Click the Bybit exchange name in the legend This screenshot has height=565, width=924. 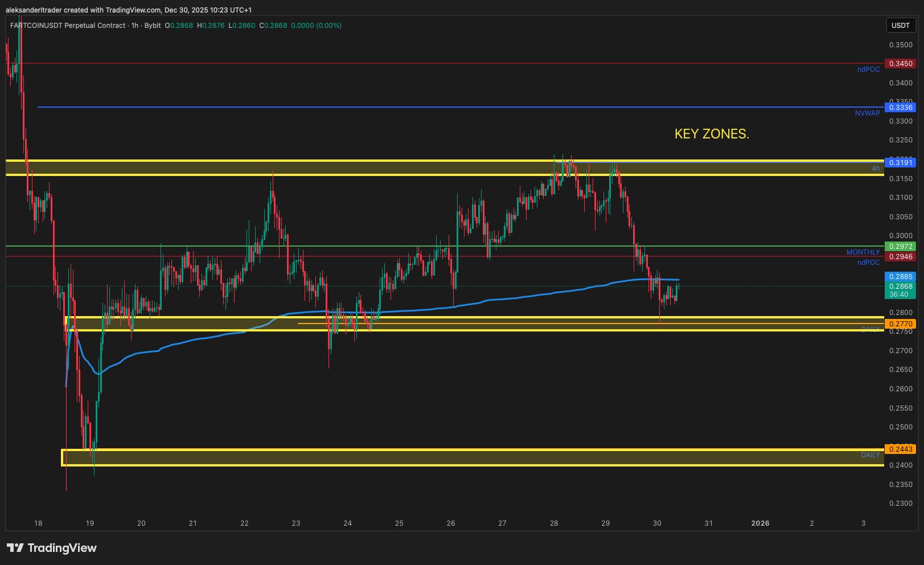pyautogui.click(x=153, y=26)
